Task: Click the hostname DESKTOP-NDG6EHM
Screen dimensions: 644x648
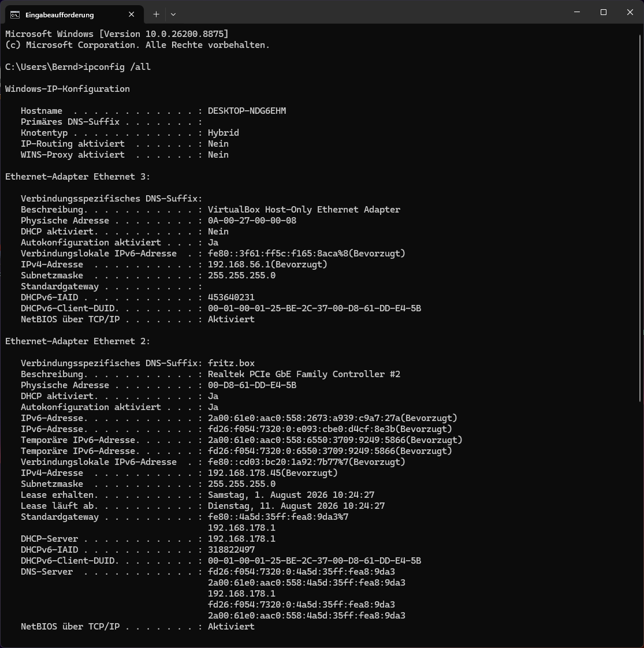Action: coord(247,111)
